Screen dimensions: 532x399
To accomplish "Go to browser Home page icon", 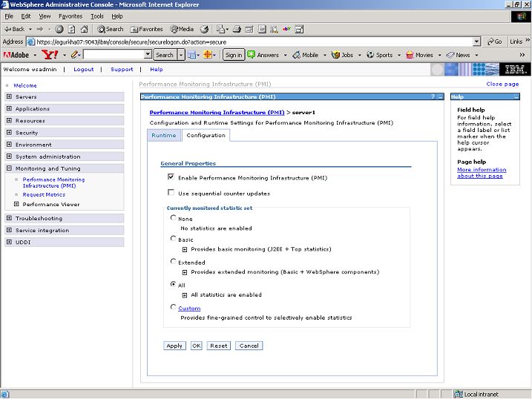I will pos(84,29).
